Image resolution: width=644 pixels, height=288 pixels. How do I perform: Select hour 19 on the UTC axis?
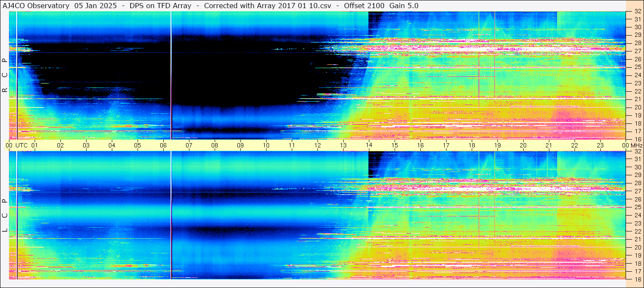pyautogui.click(x=497, y=145)
